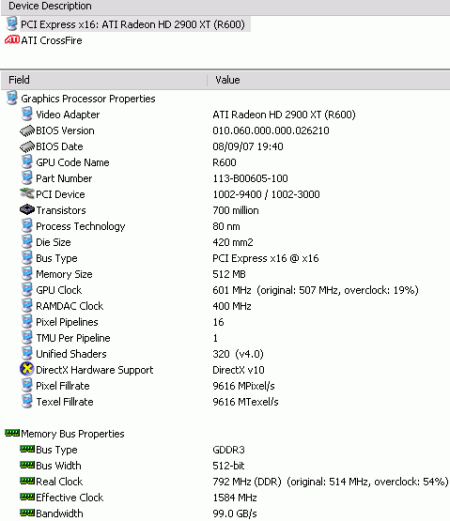Screen dimensions: 450x521
Task: Click the Memory Bus Properties group icon
Action: coord(12,433)
